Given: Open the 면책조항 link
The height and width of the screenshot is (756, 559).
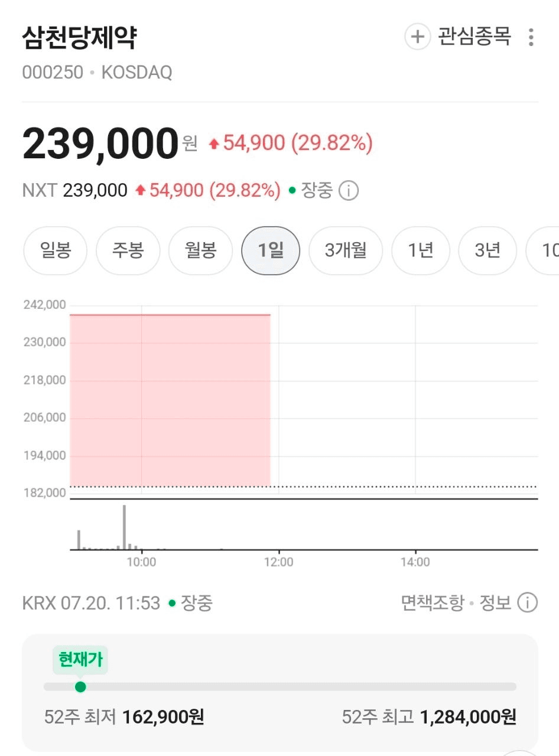Looking at the screenshot, I should tap(433, 603).
